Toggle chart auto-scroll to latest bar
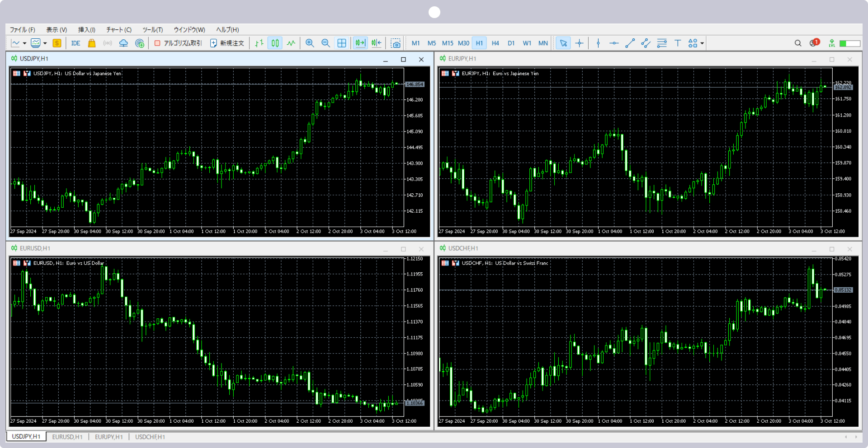The height and width of the screenshot is (448, 868). 360,43
